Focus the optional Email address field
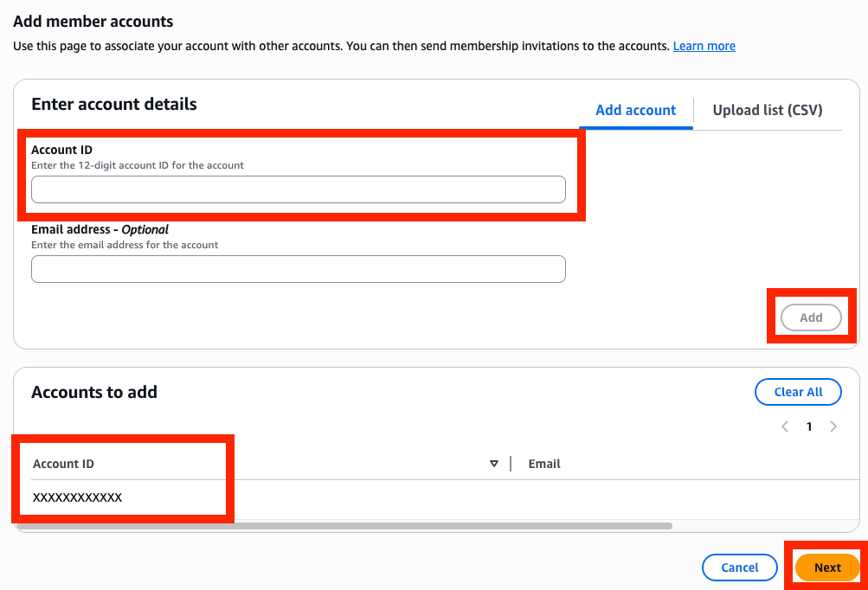The height and width of the screenshot is (590, 868). click(x=298, y=269)
